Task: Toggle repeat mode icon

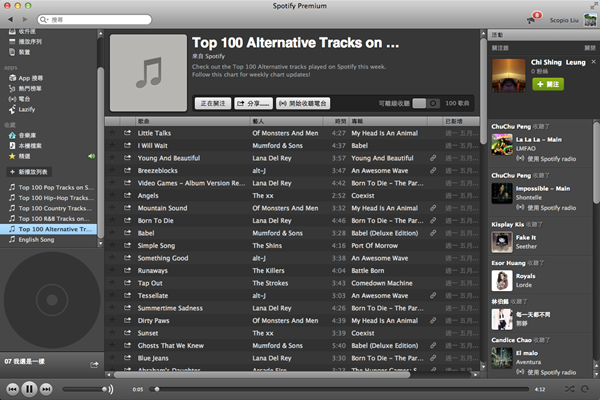Action: (585, 389)
